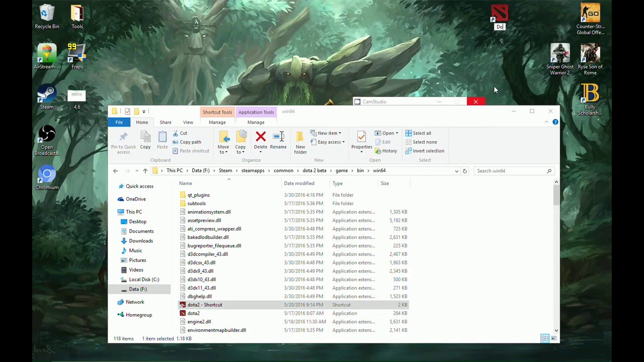644x362 pixels.
Task: Click Select none in the ribbon
Action: [421, 142]
